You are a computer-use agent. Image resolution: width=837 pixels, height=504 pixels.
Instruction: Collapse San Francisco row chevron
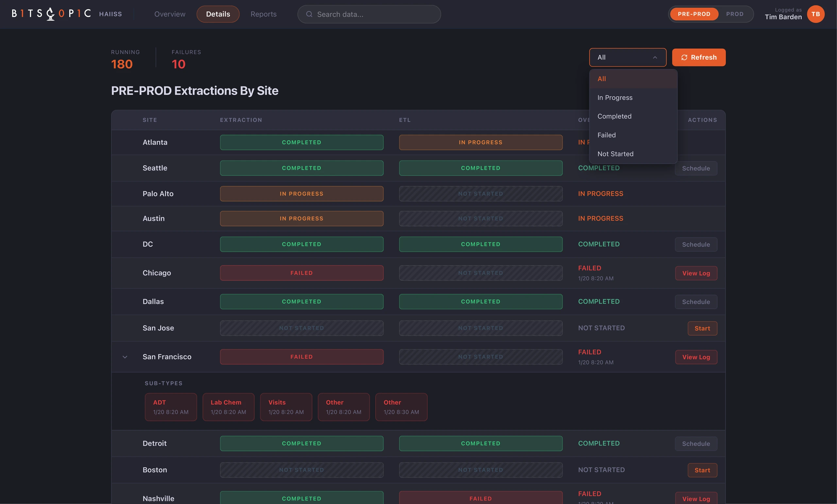125,357
